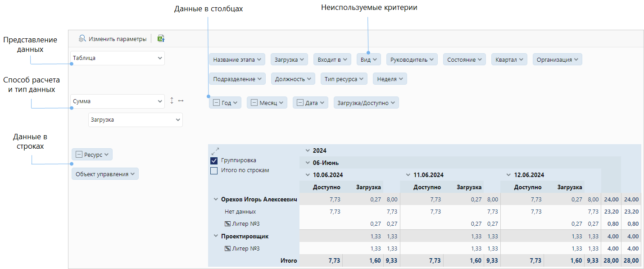The height and width of the screenshot is (269, 644).
Task: Open the Таблица view dropdown
Action: [x=118, y=58]
